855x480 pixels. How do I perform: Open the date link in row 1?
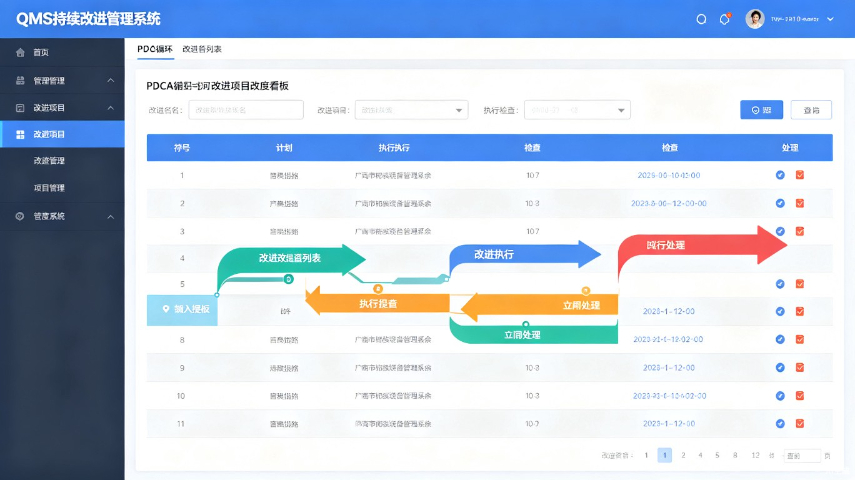coord(669,176)
